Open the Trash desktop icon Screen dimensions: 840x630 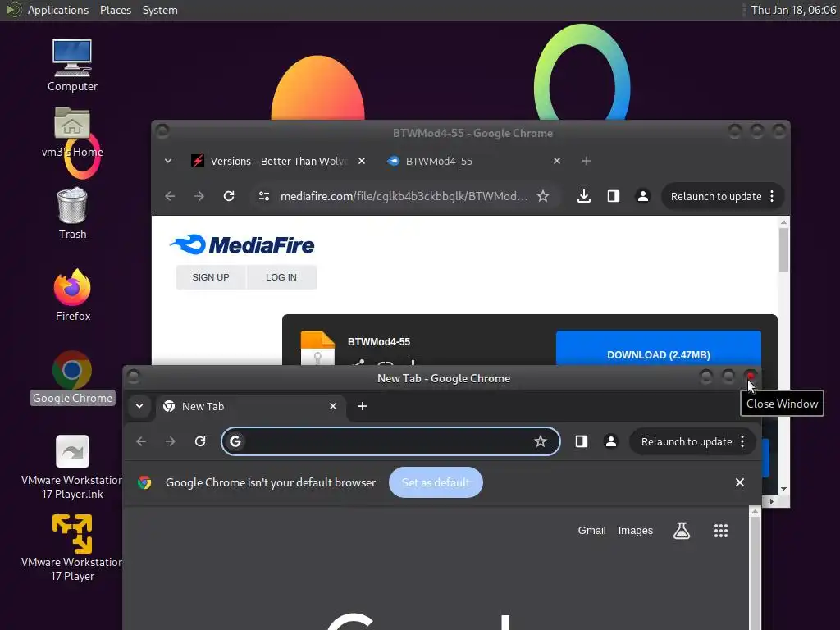coord(72,213)
